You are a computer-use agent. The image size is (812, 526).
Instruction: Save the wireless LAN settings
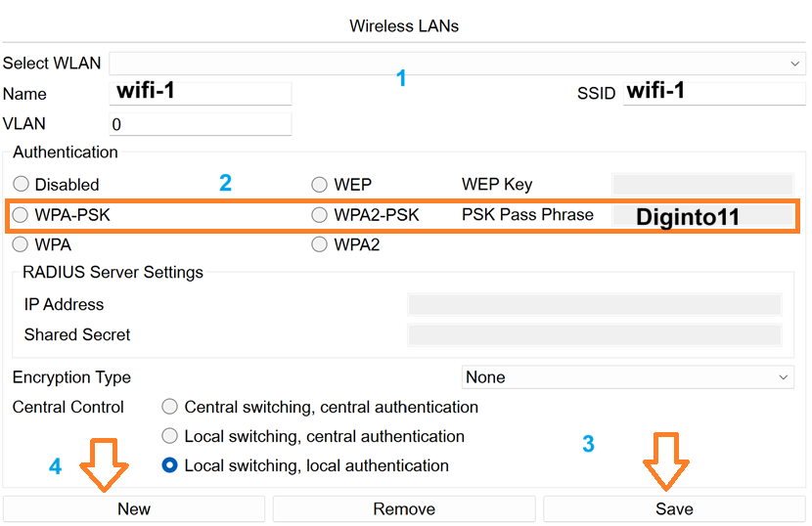click(674, 508)
